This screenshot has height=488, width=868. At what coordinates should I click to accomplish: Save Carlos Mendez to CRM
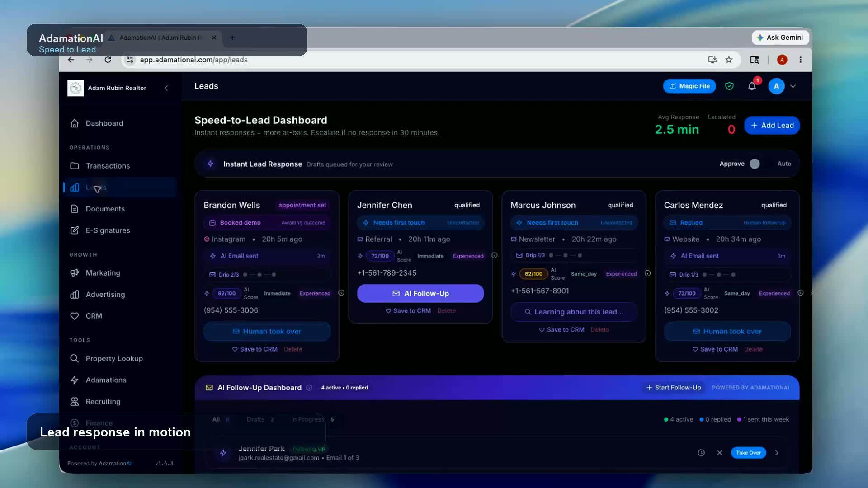715,349
